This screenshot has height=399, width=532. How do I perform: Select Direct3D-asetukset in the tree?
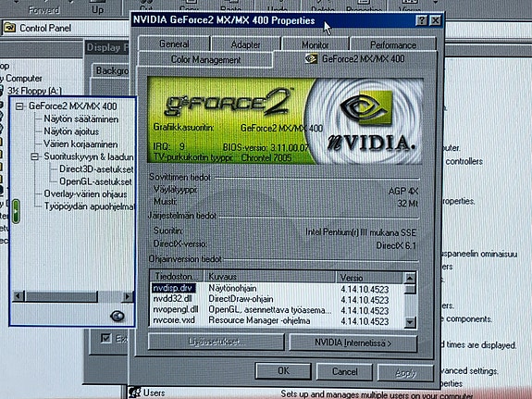96,169
